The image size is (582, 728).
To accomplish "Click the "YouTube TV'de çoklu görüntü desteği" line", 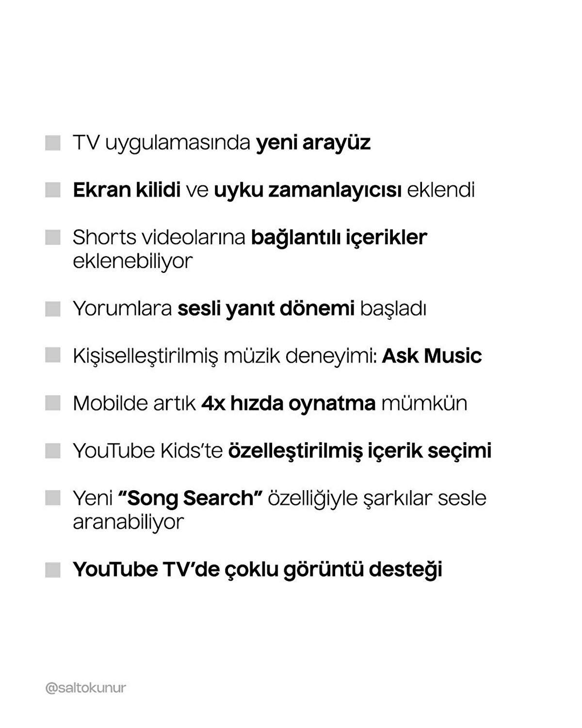I will pos(257,570).
